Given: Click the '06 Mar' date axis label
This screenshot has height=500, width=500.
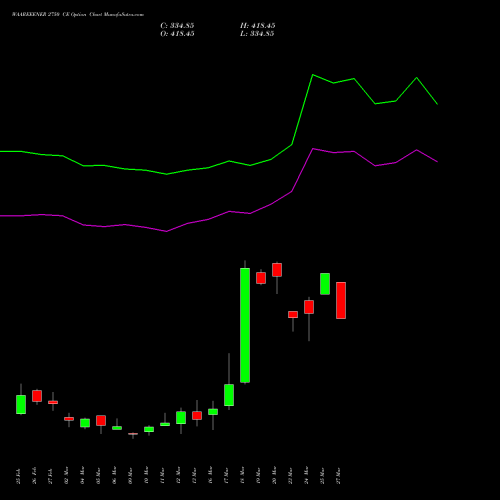Looking at the screenshot, I should tap(114, 476).
